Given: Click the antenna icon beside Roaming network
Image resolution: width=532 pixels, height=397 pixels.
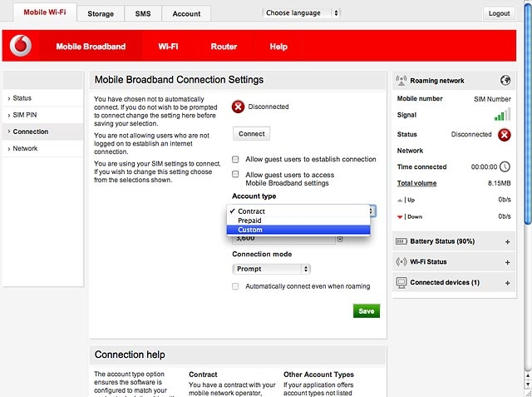Looking at the screenshot, I should [401, 81].
